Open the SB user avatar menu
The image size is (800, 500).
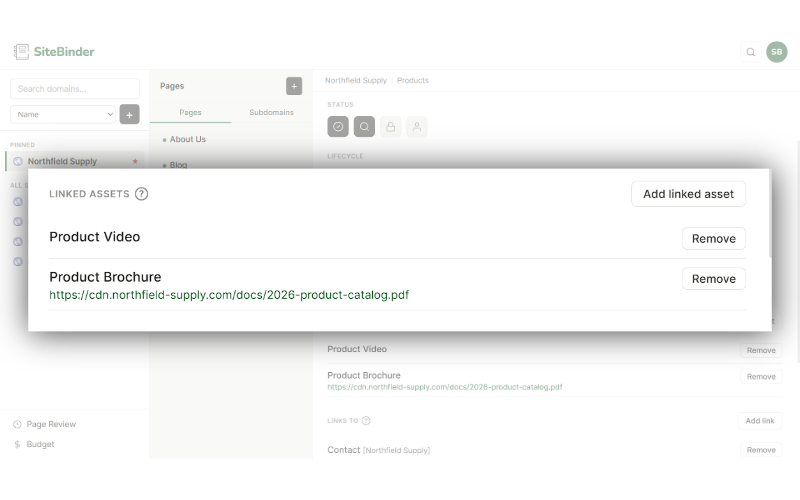(777, 52)
